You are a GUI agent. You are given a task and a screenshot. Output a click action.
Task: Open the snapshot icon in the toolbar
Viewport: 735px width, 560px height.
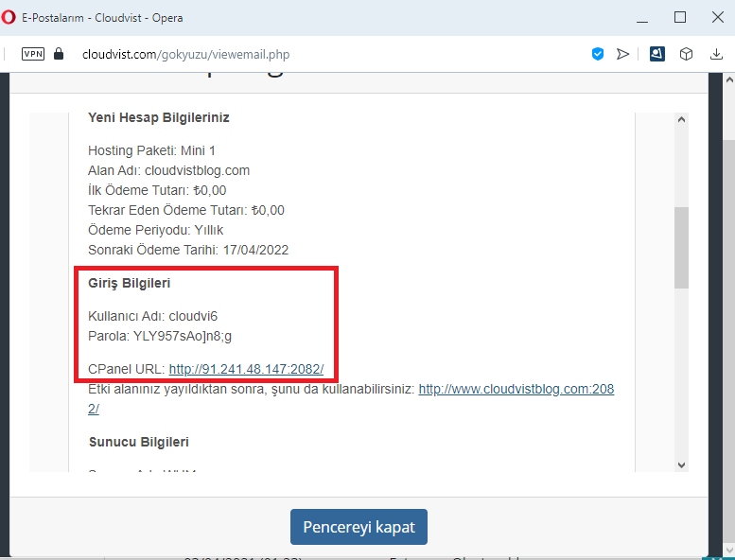click(x=657, y=54)
